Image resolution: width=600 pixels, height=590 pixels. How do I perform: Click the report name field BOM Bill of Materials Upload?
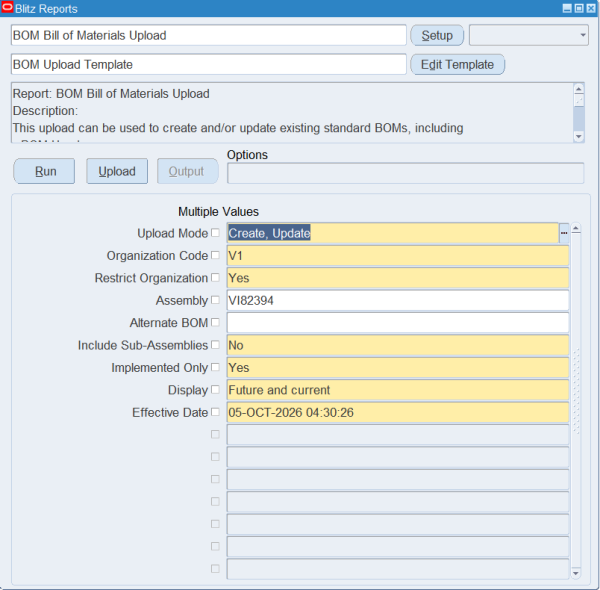pyautogui.click(x=209, y=35)
